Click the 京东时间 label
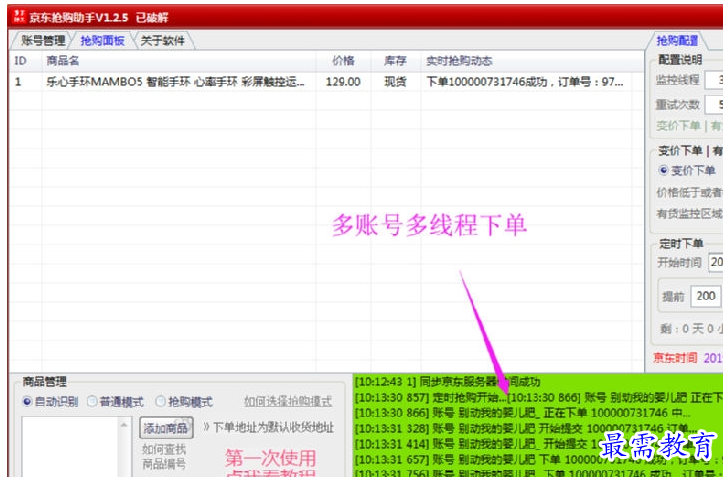The image size is (723, 477). (x=675, y=358)
